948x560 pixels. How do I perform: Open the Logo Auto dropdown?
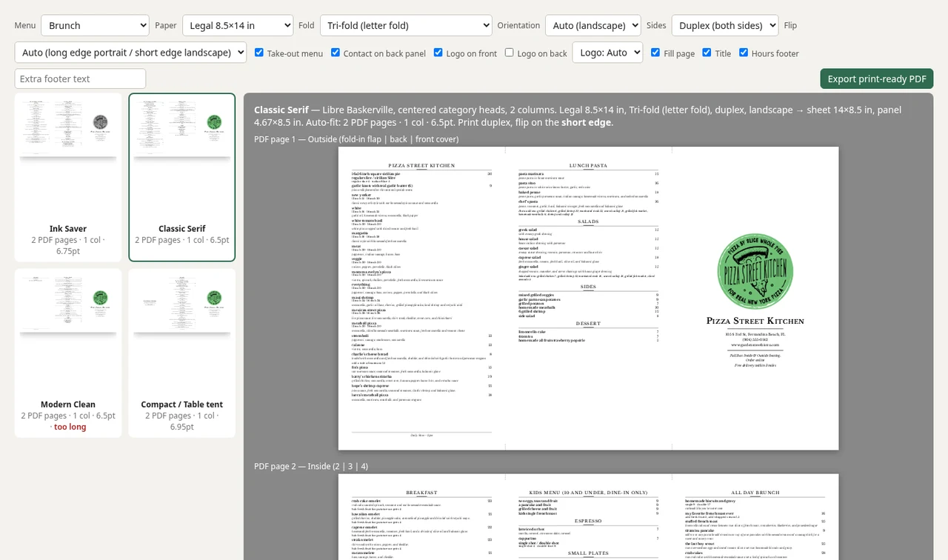(x=607, y=53)
